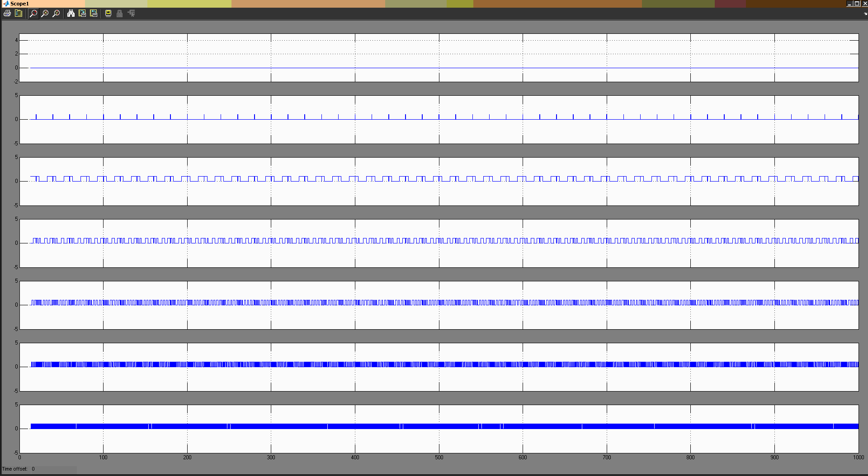
Task: Click the x-axis tick label '1000'
Action: (859, 457)
